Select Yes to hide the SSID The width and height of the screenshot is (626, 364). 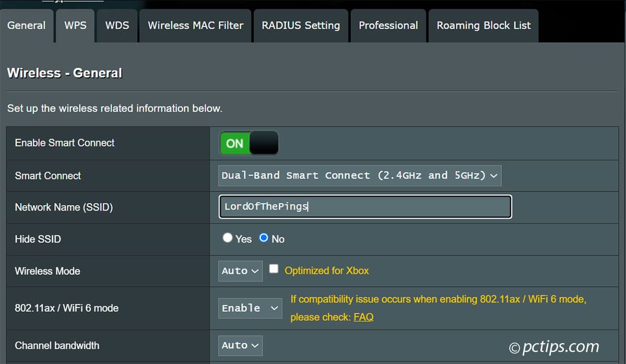pyautogui.click(x=227, y=237)
